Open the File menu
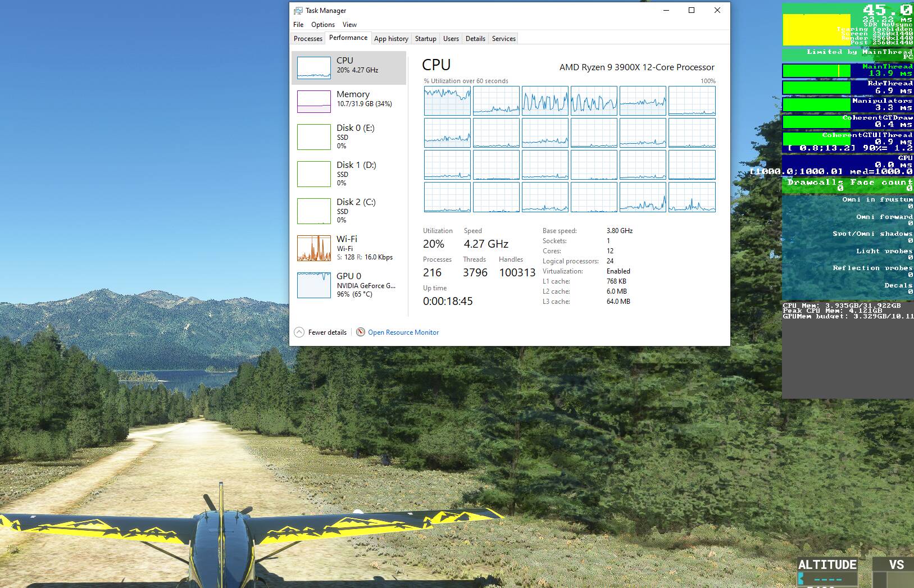 click(x=298, y=25)
